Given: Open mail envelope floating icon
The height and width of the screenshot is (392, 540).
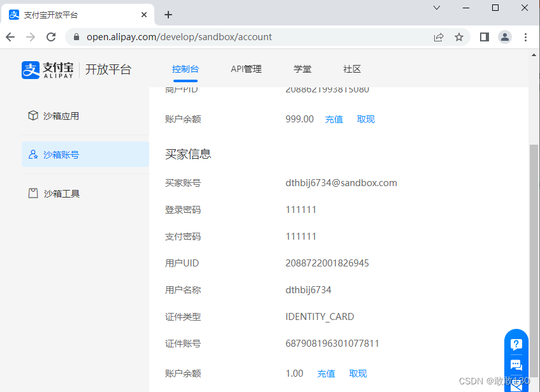Looking at the screenshot, I should pos(516,386).
